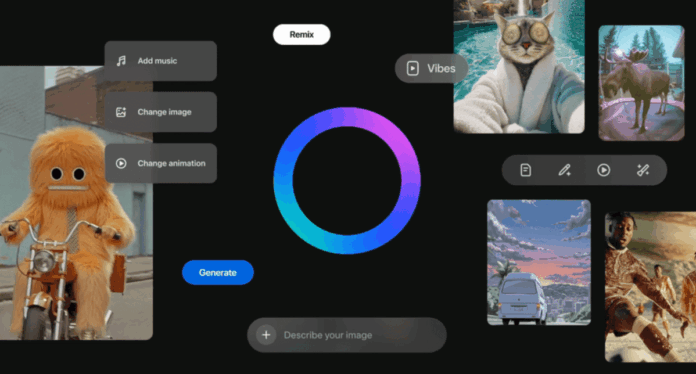Viewport: 696px width, 374px height.
Task: Choose the Change animation option
Action: (161, 163)
